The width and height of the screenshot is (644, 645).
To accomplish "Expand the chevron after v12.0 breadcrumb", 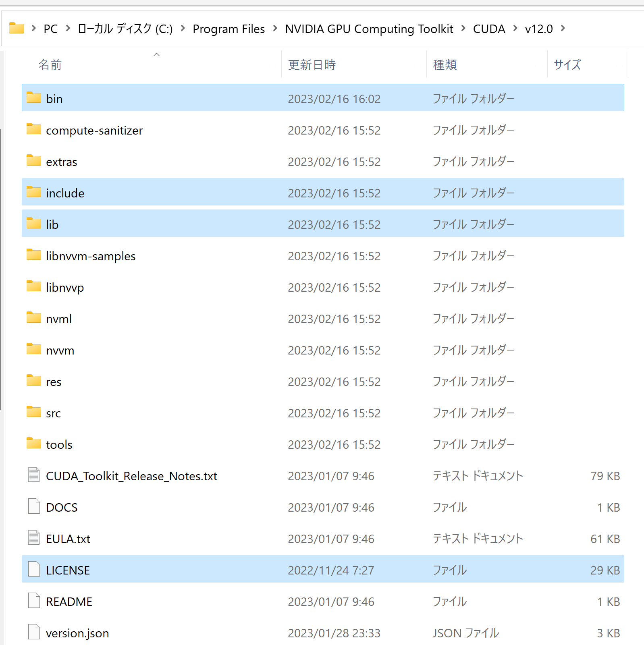I will [563, 28].
